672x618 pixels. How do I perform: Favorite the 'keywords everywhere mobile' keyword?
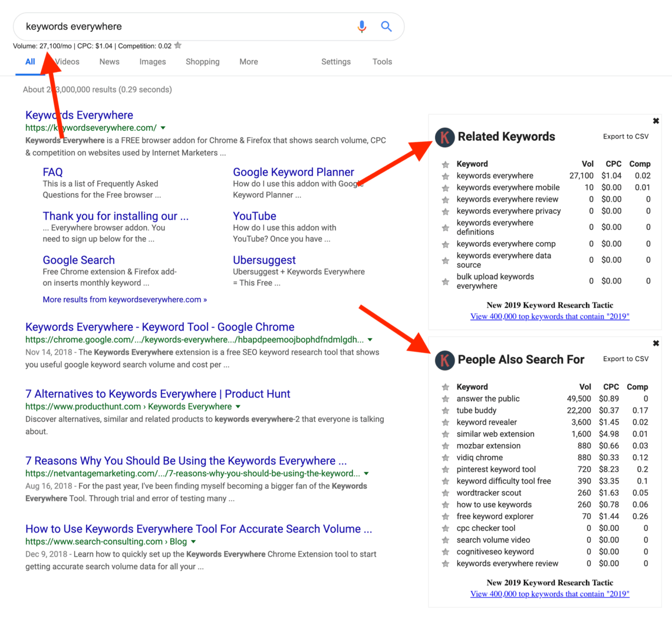coord(446,187)
